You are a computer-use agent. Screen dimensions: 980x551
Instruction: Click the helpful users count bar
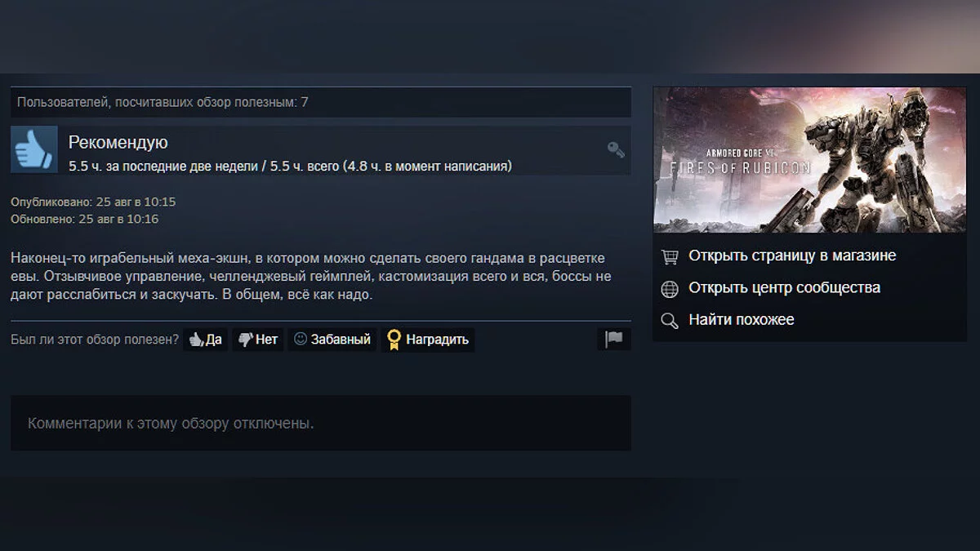pos(321,102)
